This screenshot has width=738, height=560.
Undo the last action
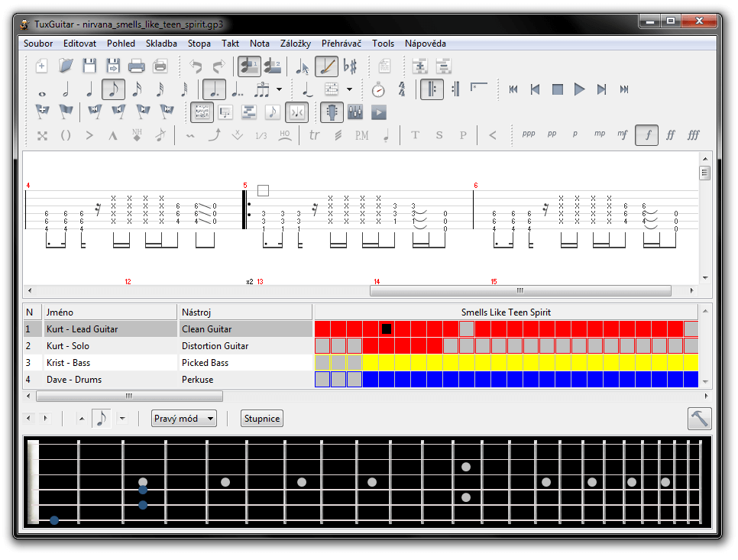coord(196,66)
